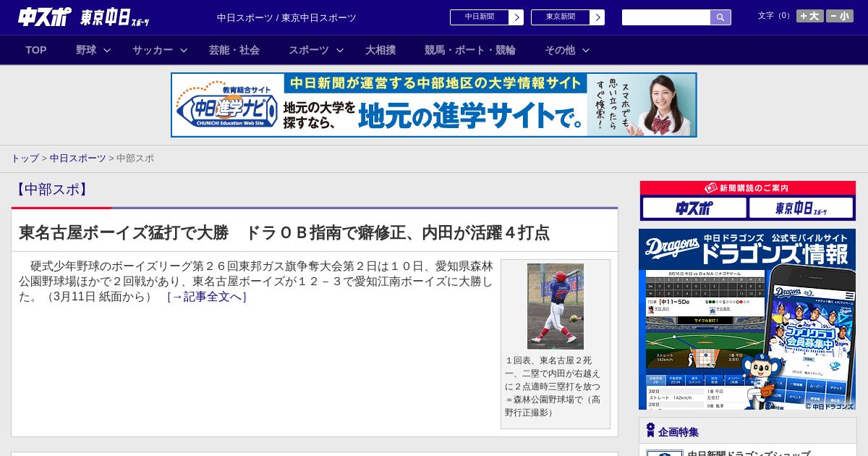
Task: Open the 競馬・ボート・競輪 menu item
Action: pyautogui.click(x=470, y=50)
